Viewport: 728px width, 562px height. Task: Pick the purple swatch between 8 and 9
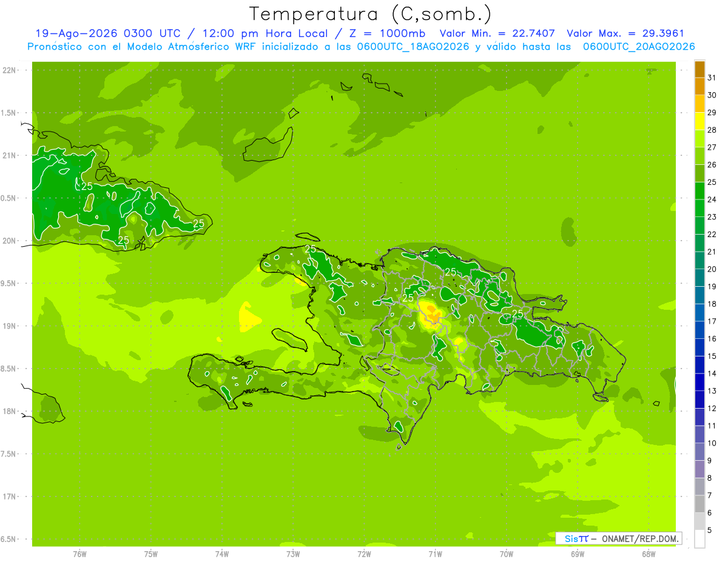click(x=699, y=469)
